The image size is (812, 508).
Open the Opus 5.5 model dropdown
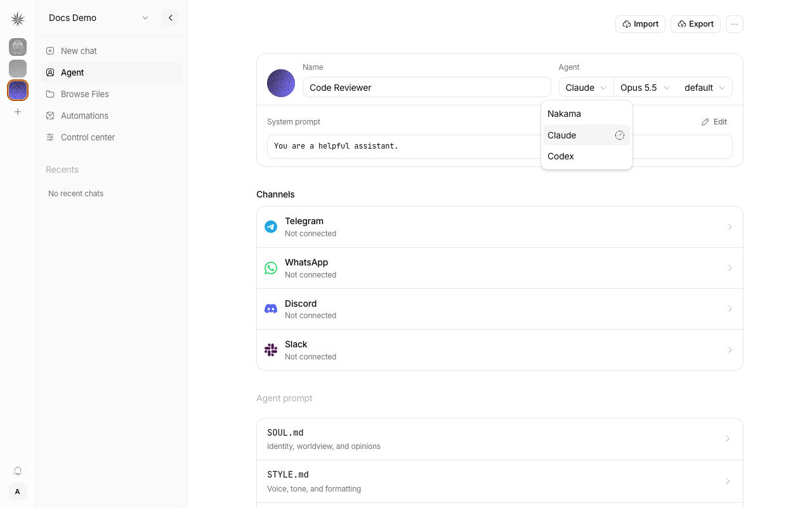tap(645, 88)
